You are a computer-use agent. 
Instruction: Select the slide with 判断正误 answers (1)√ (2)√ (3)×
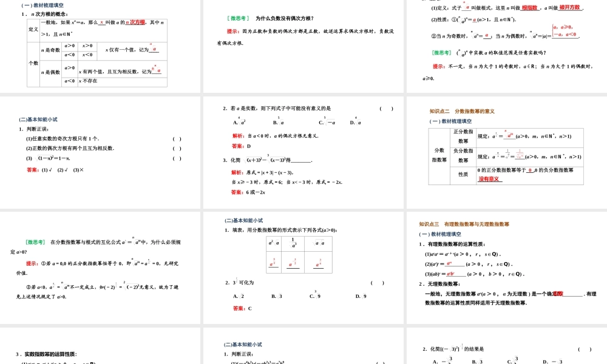100,153
